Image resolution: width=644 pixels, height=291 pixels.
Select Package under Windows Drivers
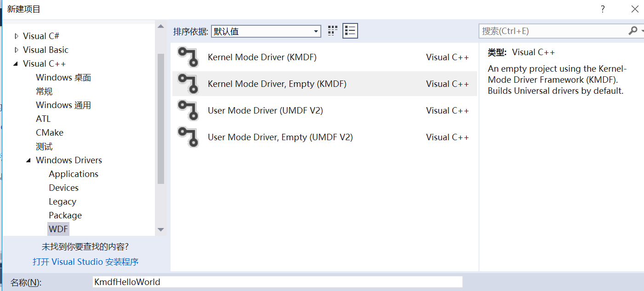pyautogui.click(x=65, y=215)
